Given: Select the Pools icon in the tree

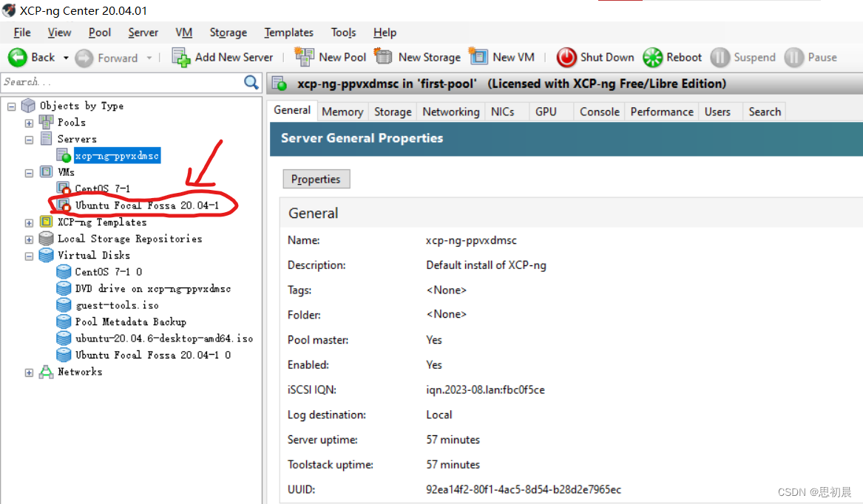Looking at the screenshot, I should [47, 122].
